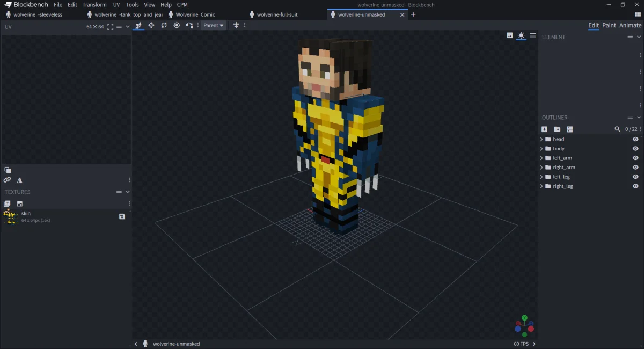644x349 pixels.
Task: Click the status bar right arrow
Action: coord(534,344)
